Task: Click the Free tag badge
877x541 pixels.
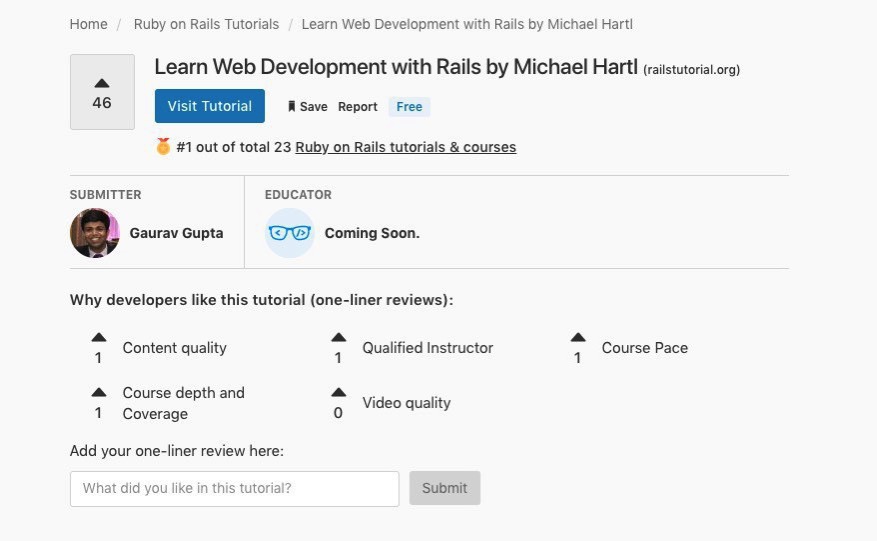Action: (409, 107)
